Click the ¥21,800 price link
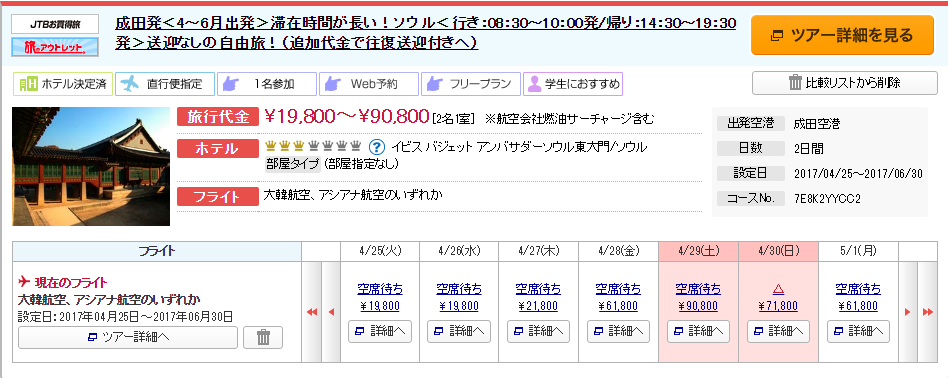Viewport: 948px width, 378px height. (539, 306)
